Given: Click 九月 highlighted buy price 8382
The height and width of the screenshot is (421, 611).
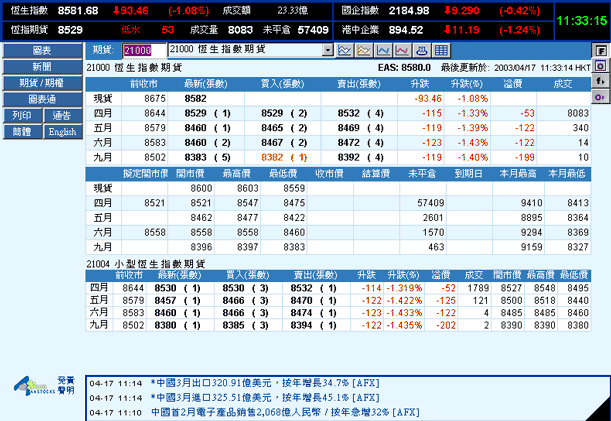Looking at the screenshot, I should pos(272,157).
